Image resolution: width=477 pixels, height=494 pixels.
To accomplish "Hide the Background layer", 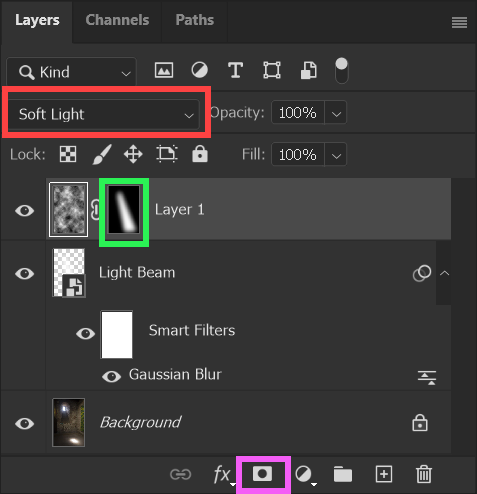I will (x=25, y=423).
